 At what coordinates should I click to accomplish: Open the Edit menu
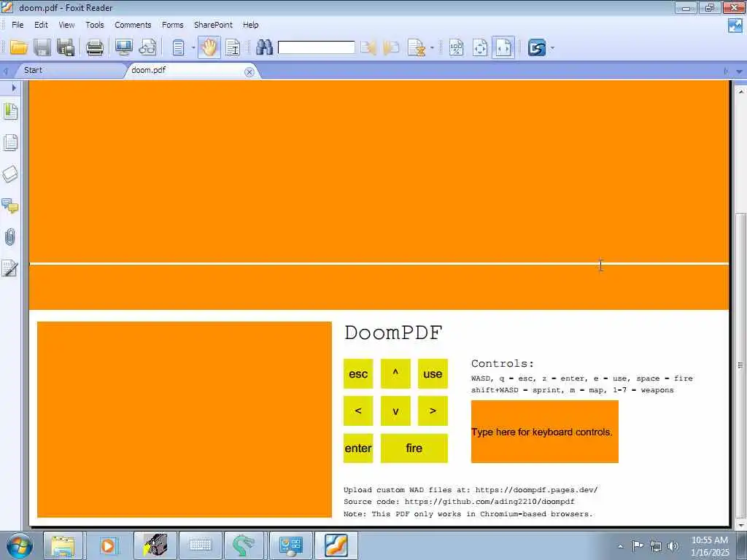point(41,25)
